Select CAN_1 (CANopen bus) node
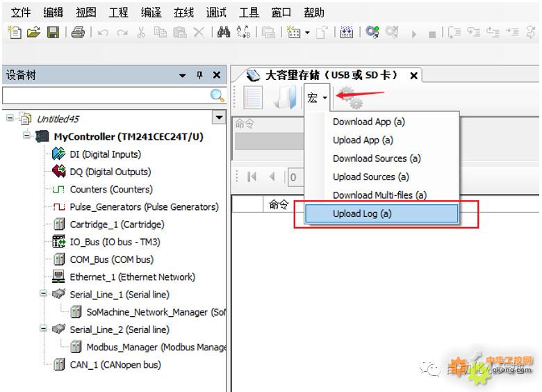 pos(115,365)
